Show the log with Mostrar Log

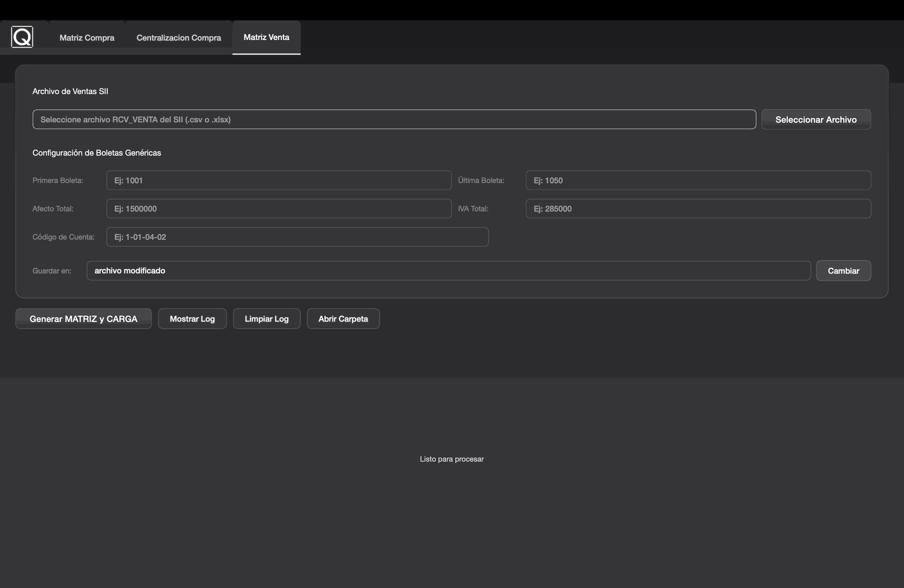pos(192,319)
